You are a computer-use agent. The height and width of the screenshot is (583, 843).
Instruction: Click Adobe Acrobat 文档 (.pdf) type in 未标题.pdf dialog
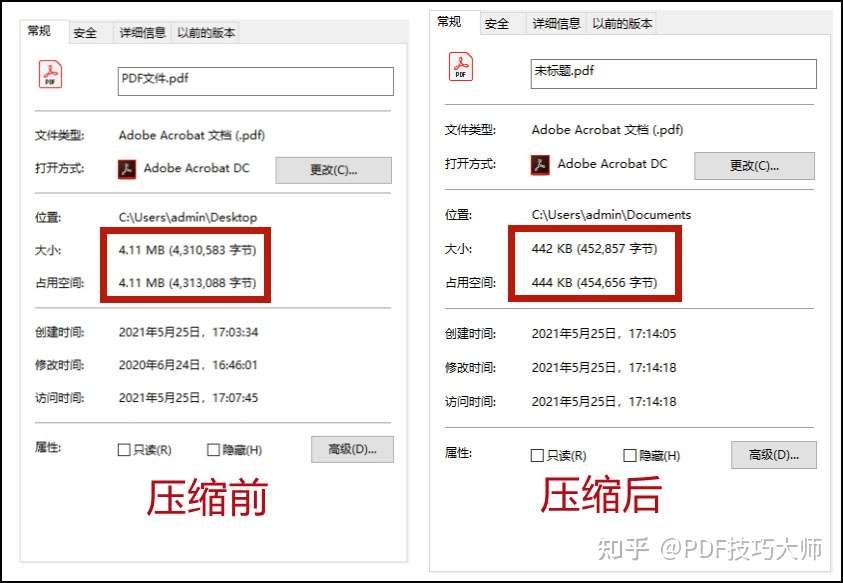[607, 130]
